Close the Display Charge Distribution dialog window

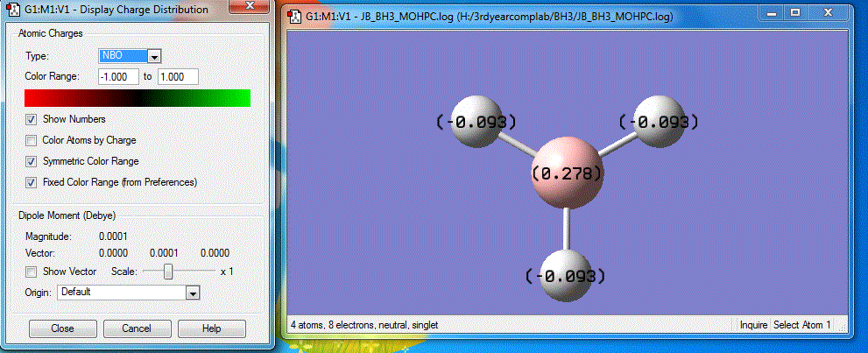tap(249, 6)
